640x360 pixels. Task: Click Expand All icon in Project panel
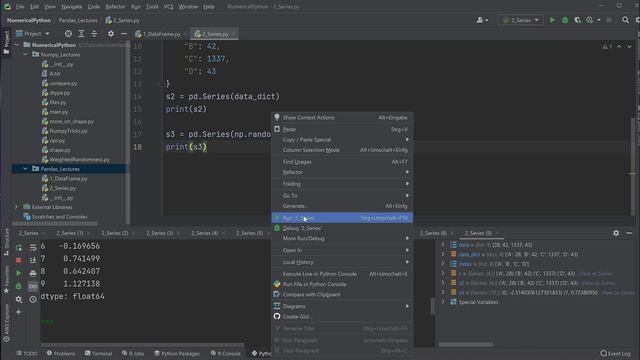81,33
